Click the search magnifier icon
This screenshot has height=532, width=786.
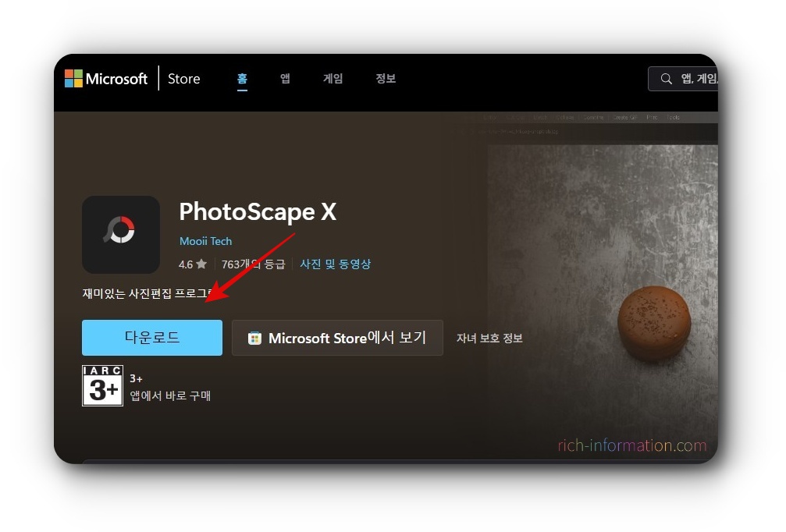[667, 79]
